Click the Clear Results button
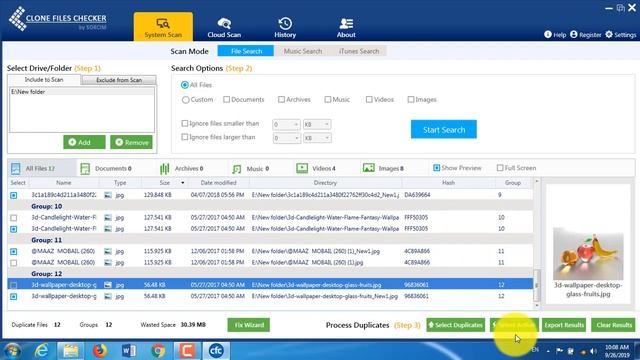The height and width of the screenshot is (360, 640). coord(613,325)
